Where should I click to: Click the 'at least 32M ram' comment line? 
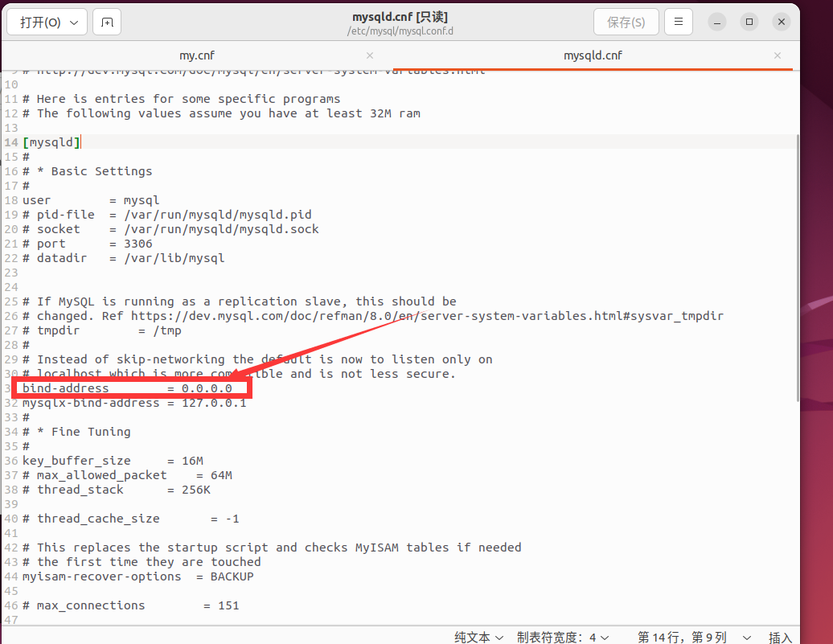[222, 113]
